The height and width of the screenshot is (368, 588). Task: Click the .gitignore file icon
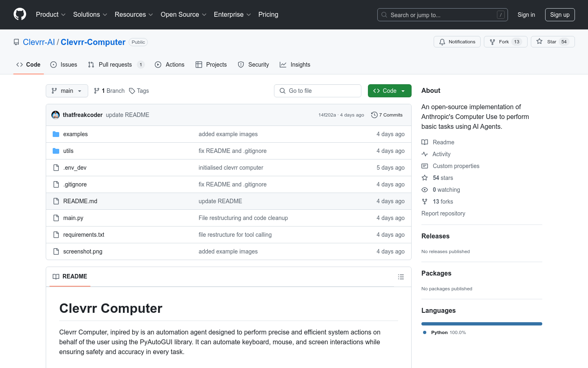[56, 184]
